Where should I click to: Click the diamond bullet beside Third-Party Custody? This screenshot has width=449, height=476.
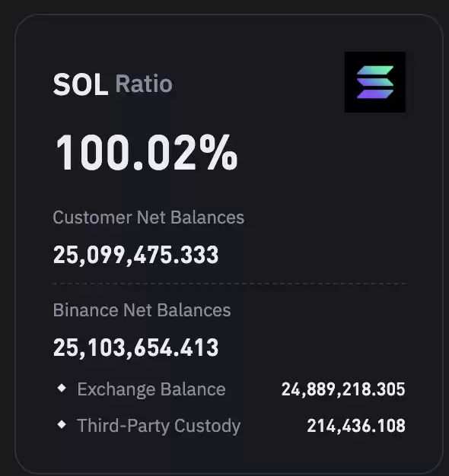click(62, 424)
